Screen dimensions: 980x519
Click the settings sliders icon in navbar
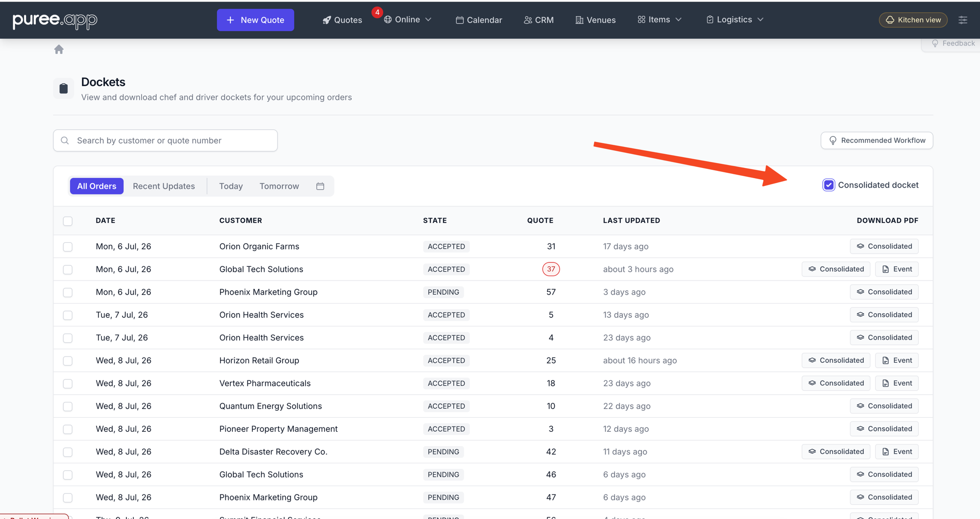[x=963, y=20]
